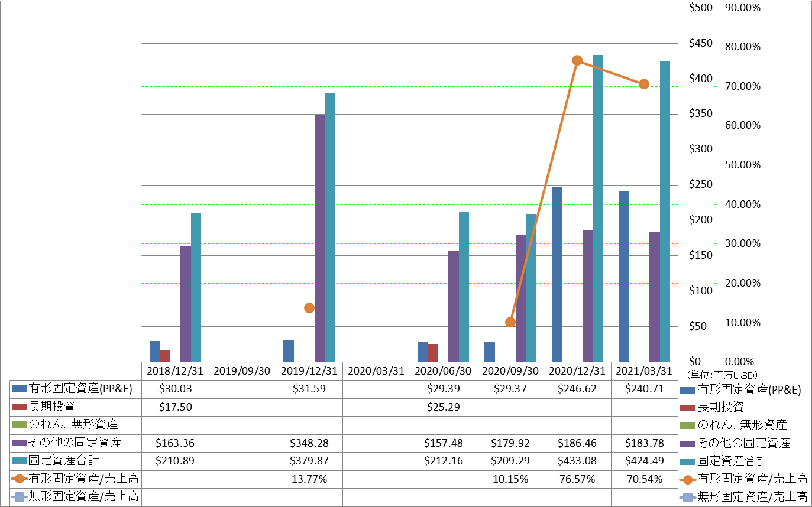Click the $379.87 table cell
The height and width of the screenshot is (507, 812).
(x=309, y=461)
